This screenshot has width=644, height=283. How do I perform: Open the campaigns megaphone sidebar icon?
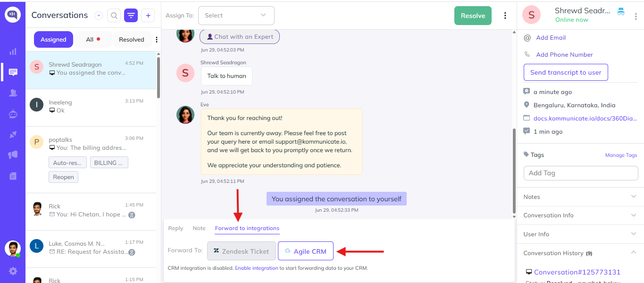pyautogui.click(x=13, y=155)
